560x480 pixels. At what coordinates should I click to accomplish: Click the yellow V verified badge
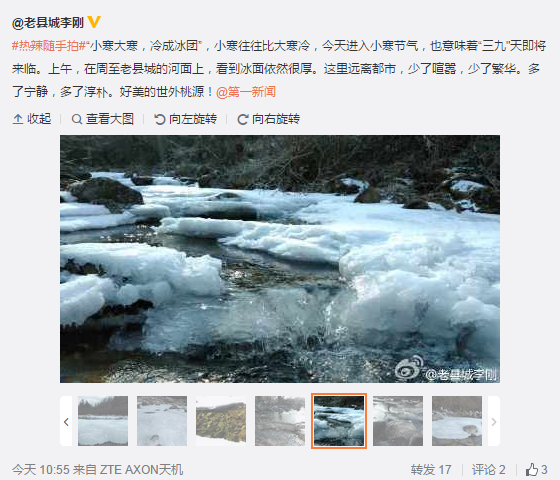(x=94, y=22)
